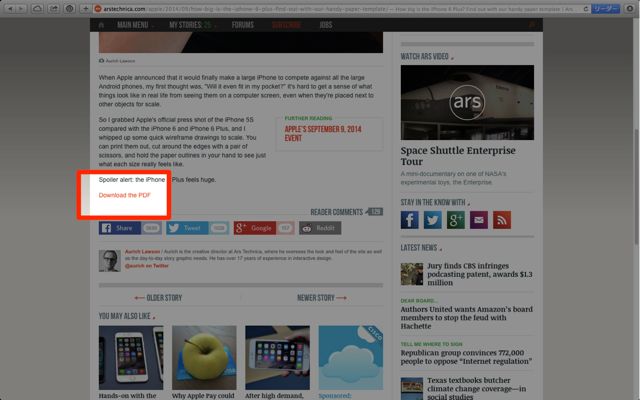The height and width of the screenshot is (400, 640).
Task: Open the Apple's September 9, 2014 Event link
Action: [x=323, y=133]
